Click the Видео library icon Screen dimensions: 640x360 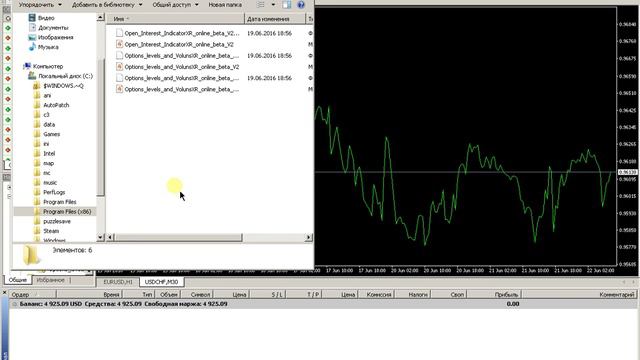coord(32,18)
